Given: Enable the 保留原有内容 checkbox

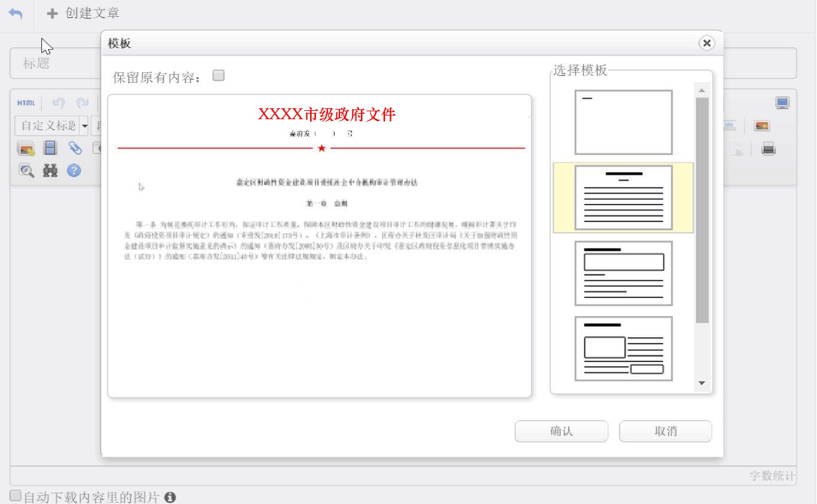Looking at the screenshot, I should [x=218, y=75].
